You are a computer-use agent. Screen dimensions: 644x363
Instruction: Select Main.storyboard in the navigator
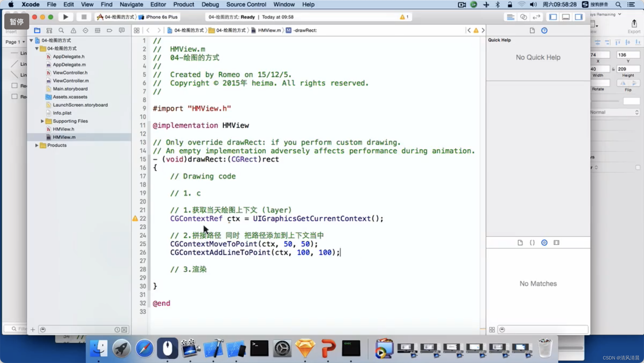pos(79,89)
